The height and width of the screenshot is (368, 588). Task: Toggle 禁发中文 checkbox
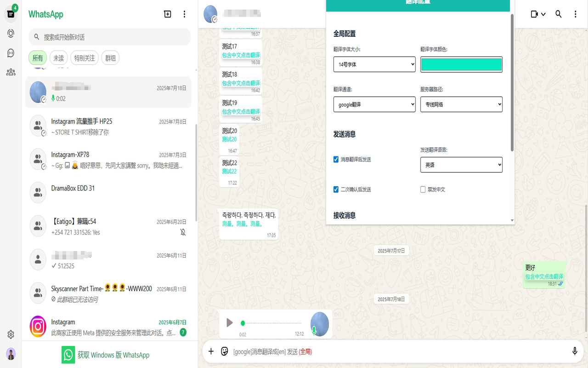click(x=423, y=190)
